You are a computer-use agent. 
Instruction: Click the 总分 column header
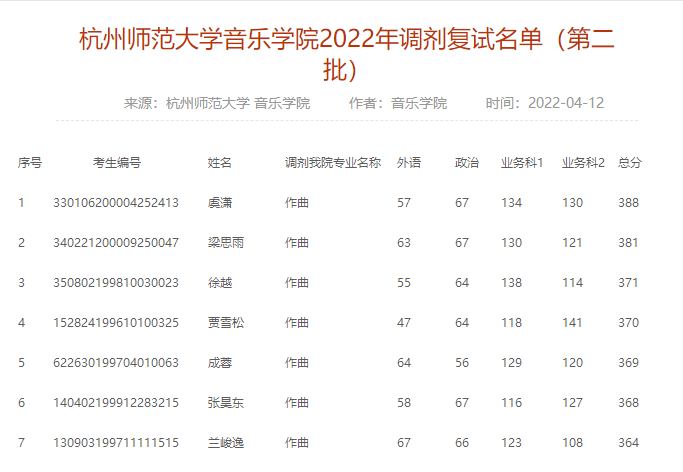[630, 163]
